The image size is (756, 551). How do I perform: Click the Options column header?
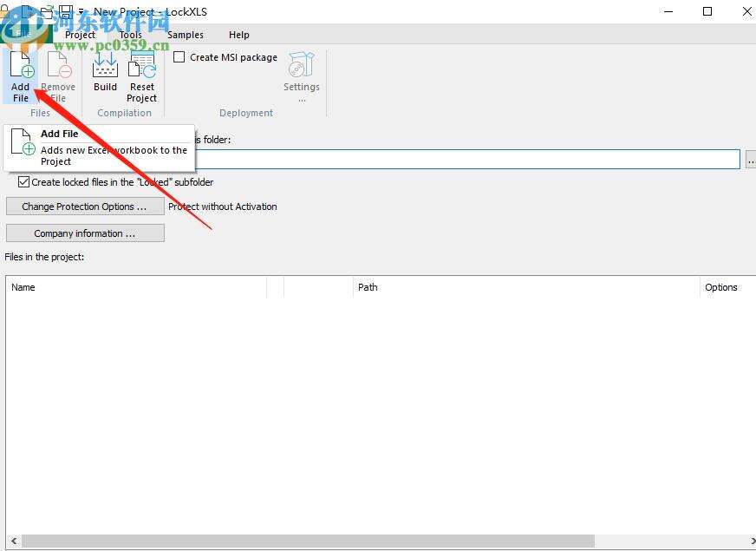click(727, 287)
